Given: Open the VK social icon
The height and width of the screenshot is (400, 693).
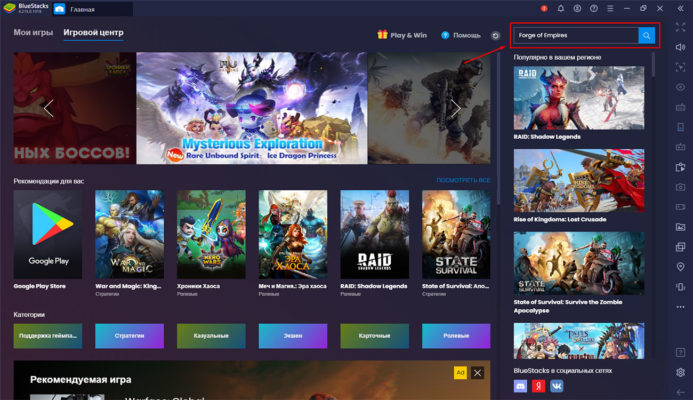Looking at the screenshot, I should pos(556,386).
